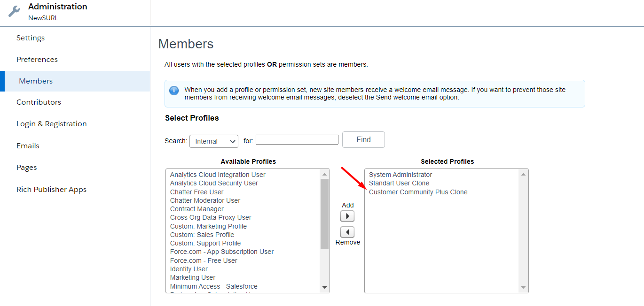Select System Administrator in Selected Profiles
644x306 pixels.
tap(401, 175)
